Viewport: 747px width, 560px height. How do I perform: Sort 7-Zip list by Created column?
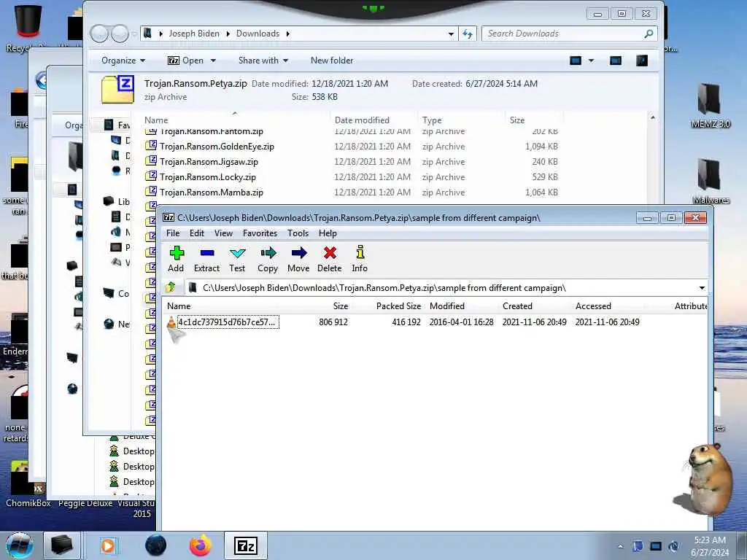[517, 306]
